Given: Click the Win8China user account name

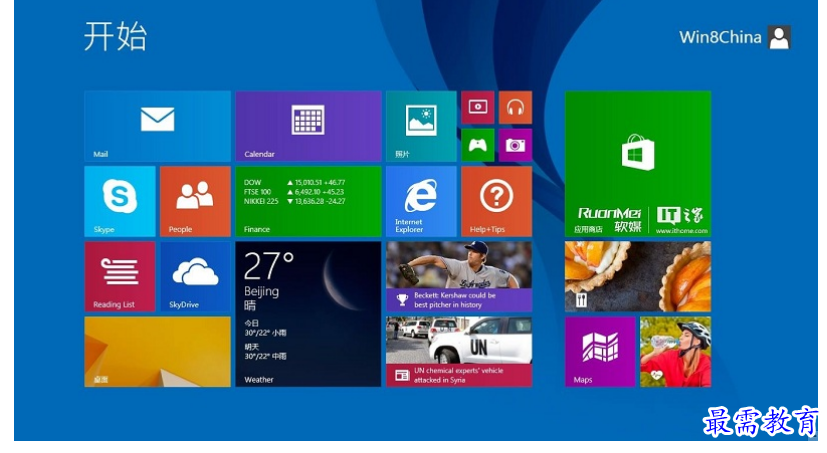Looking at the screenshot, I should pyautogui.click(x=720, y=37).
